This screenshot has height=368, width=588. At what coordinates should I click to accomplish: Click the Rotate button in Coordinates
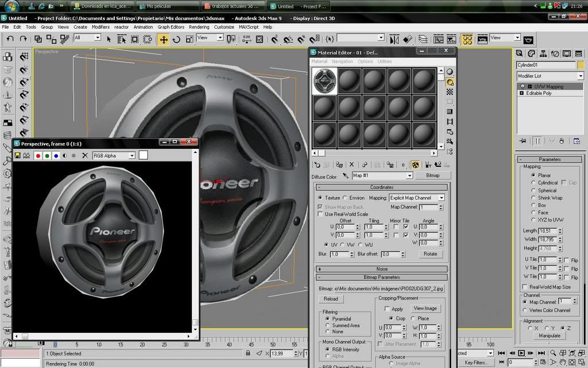[x=431, y=254]
